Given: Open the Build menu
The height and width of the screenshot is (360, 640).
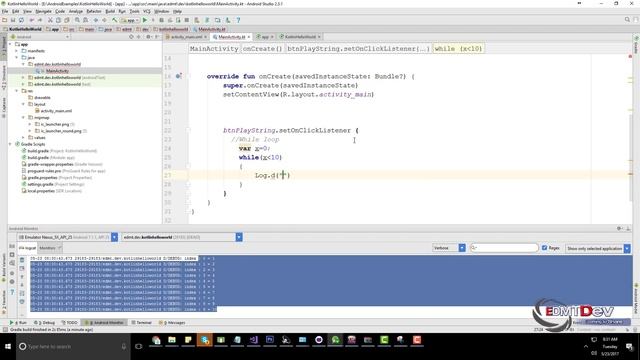Looking at the screenshot, I should tap(110, 11).
